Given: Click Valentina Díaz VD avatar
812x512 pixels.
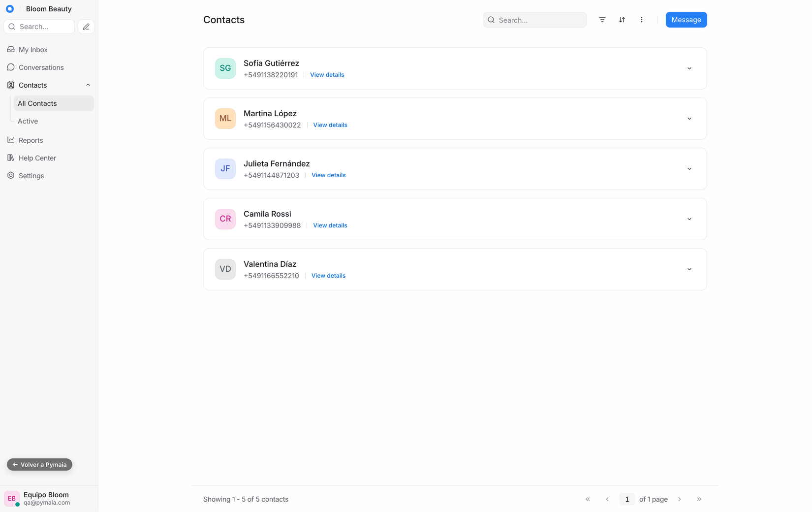Looking at the screenshot, I should pos(225,269).
